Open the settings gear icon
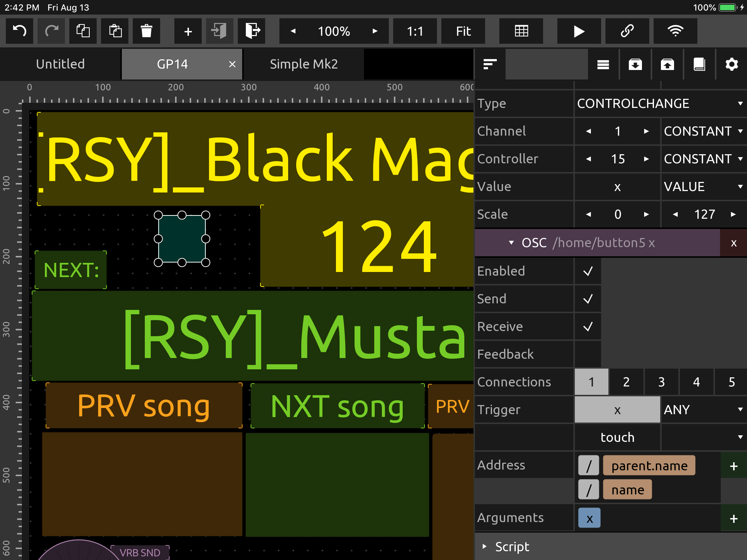Image resolution: width=747 pixels, height=560 pixels. point(731,65)
